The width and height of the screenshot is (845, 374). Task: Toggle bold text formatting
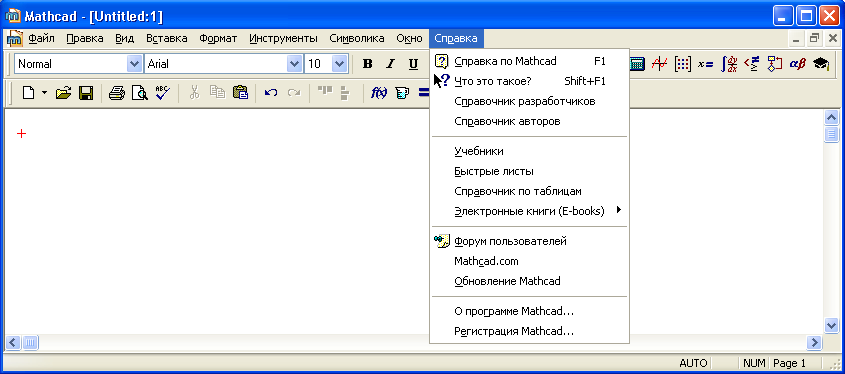click(x=368, y=64)
